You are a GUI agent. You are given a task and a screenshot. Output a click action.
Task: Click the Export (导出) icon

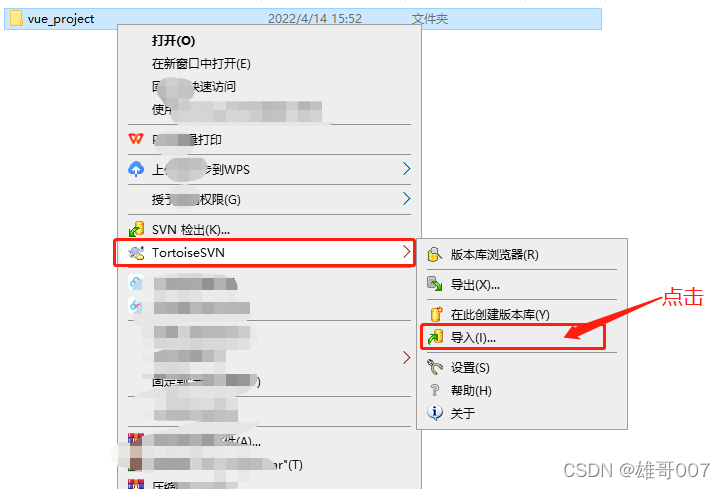click(x=435, y=284)
